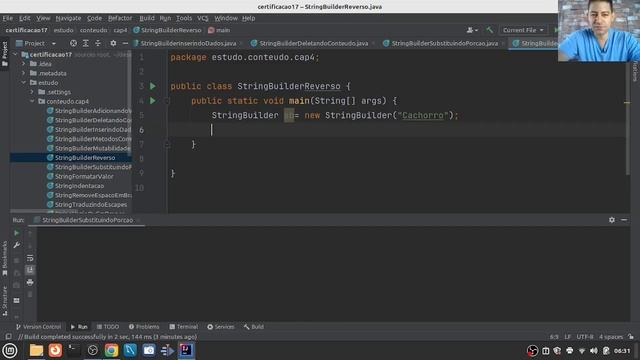Click the wrench icon in Run panel
The width and height of the screenshot is (640, 360).
16,245
